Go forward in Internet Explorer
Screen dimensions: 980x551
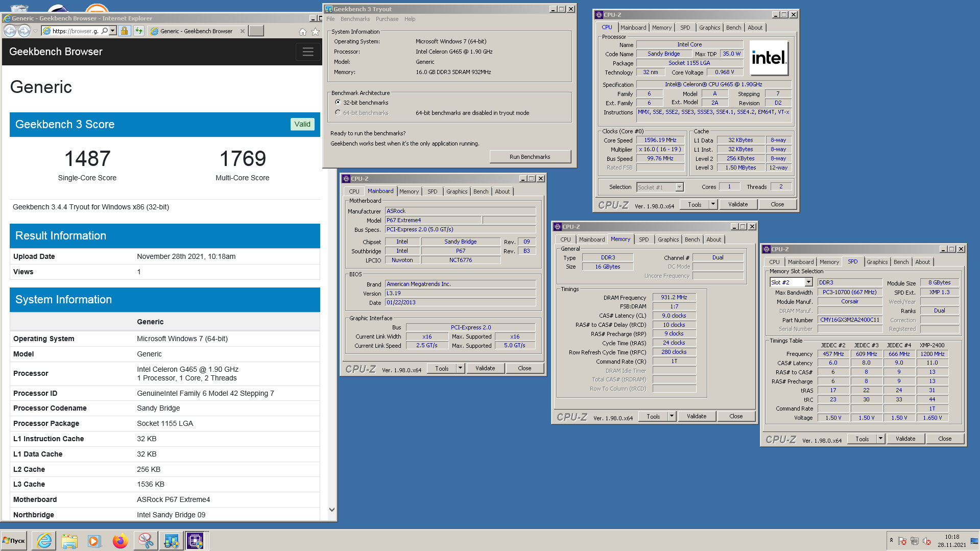(x=24, y=31)
